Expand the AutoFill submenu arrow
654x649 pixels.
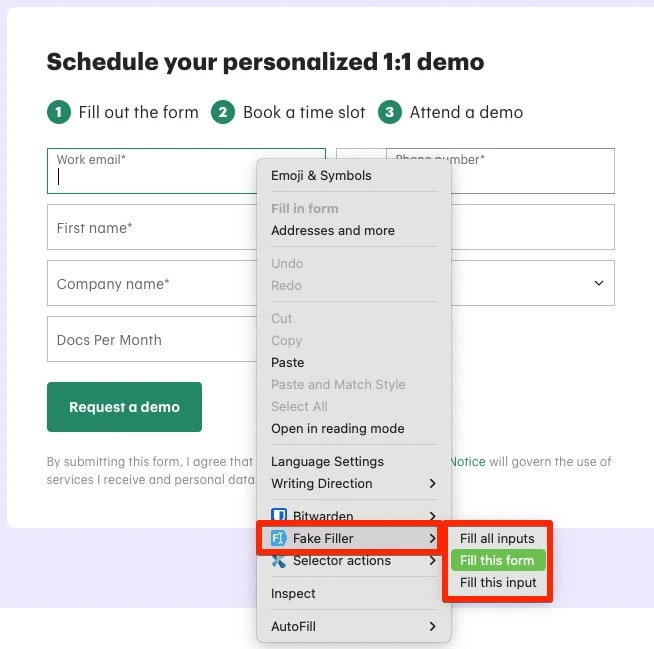tap(433, 627)
